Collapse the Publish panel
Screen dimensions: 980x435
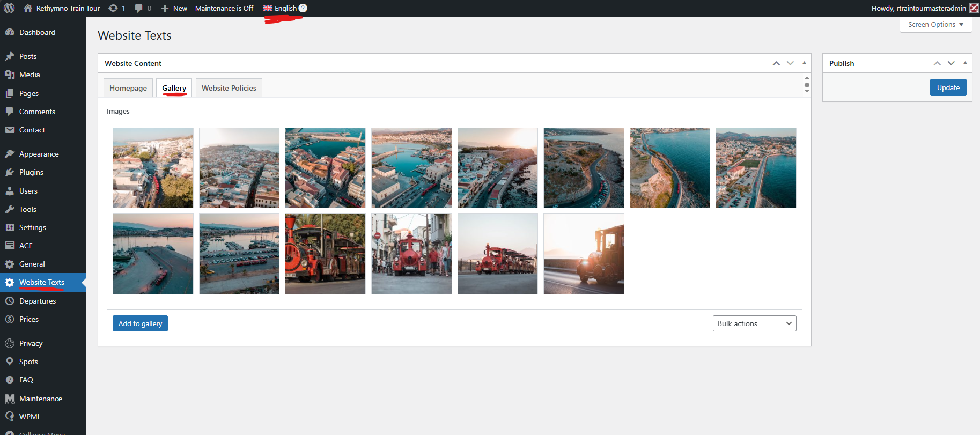pyautogui.click(x=965, y=63)
